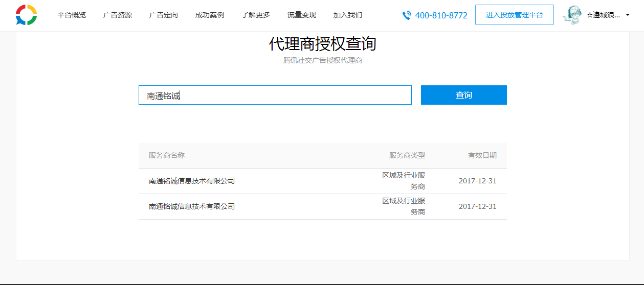Click the 服务商名称 column header

click(167, 155)
